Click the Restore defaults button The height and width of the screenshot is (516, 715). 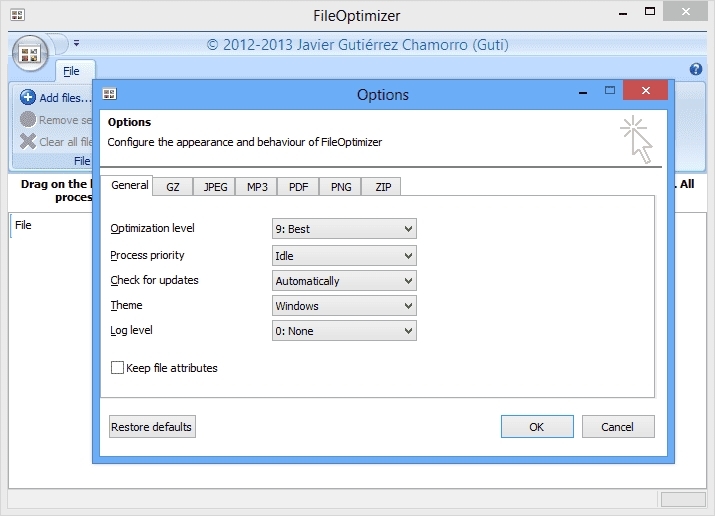tap(152, 427)
